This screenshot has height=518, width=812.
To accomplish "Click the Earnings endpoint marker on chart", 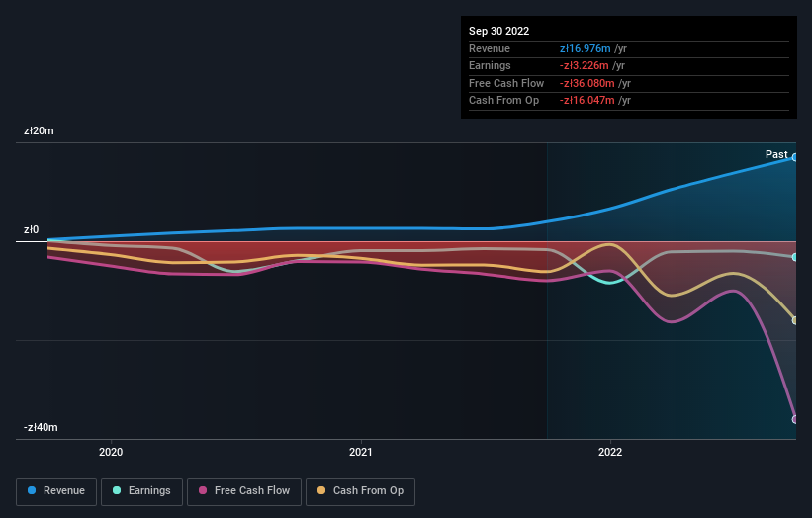I will tap(795, 257).
